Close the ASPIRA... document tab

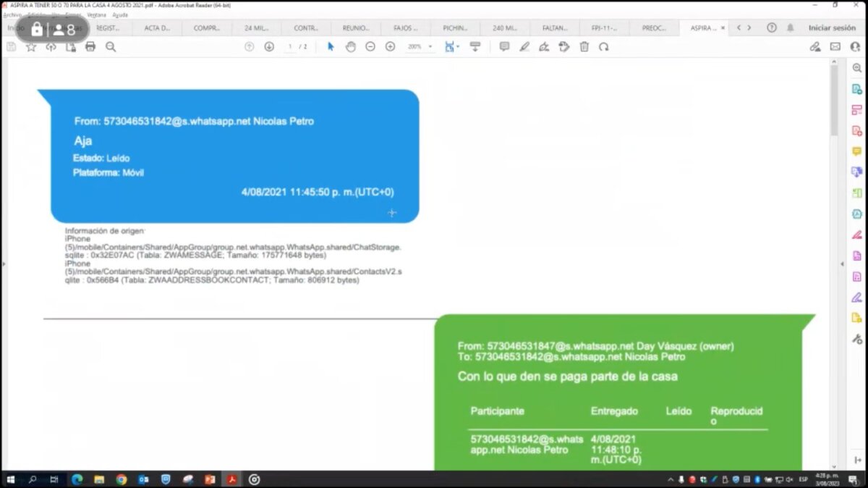coord(723,28)
